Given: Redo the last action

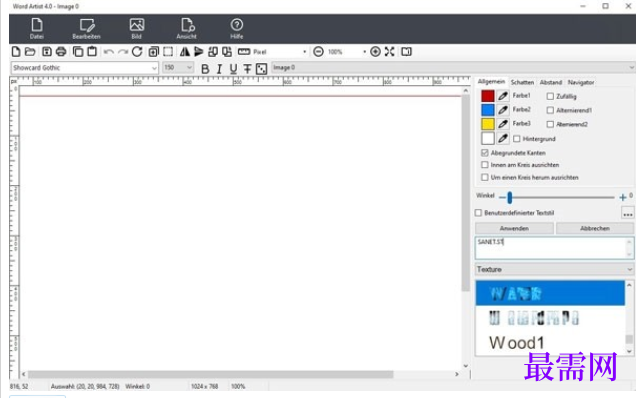Looking at the screenshot, I should pos(123,52).
